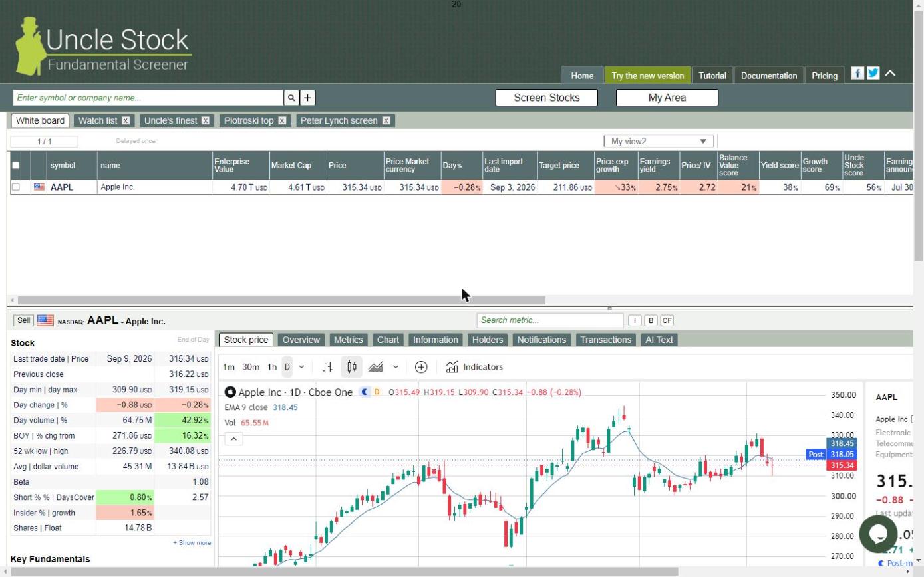Open Uncle Stock Twitter page icon

tap(873, 73)
